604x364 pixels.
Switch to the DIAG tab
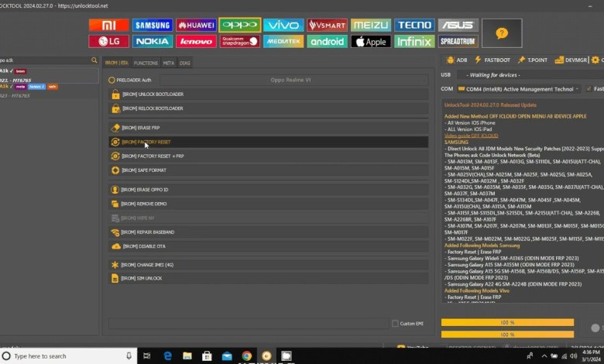tap(184, 63)
